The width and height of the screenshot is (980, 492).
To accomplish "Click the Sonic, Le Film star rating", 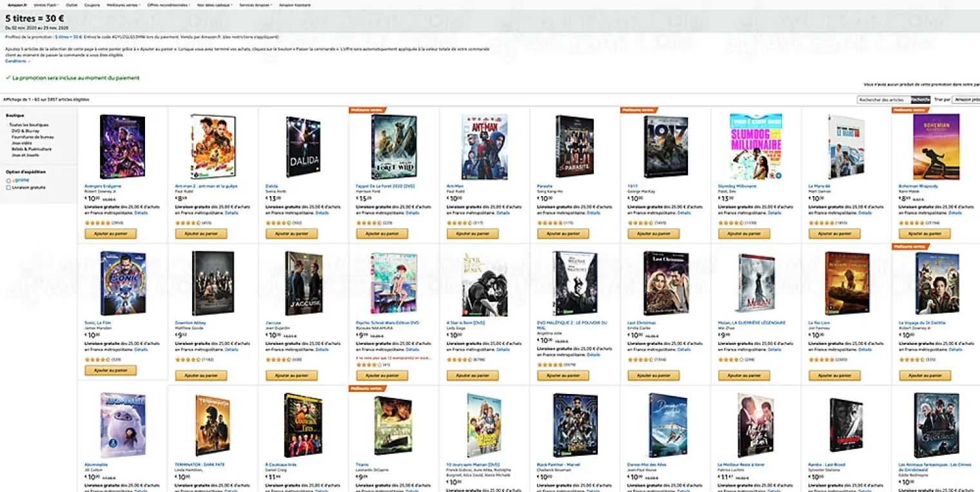I will point(97,359).
